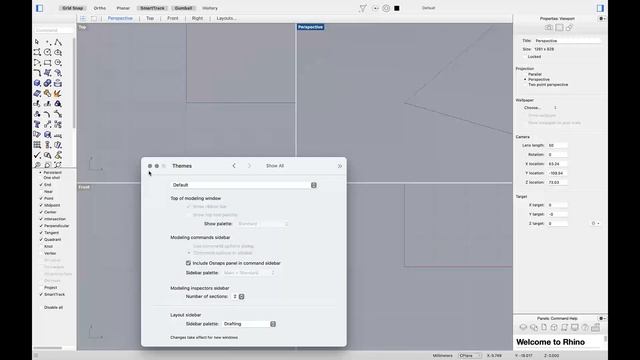Image resolution: width=640 pixels, height=360 pixels.
Task: Toggle the Quadrant osnap checkbox
Action: coord(41,240)
